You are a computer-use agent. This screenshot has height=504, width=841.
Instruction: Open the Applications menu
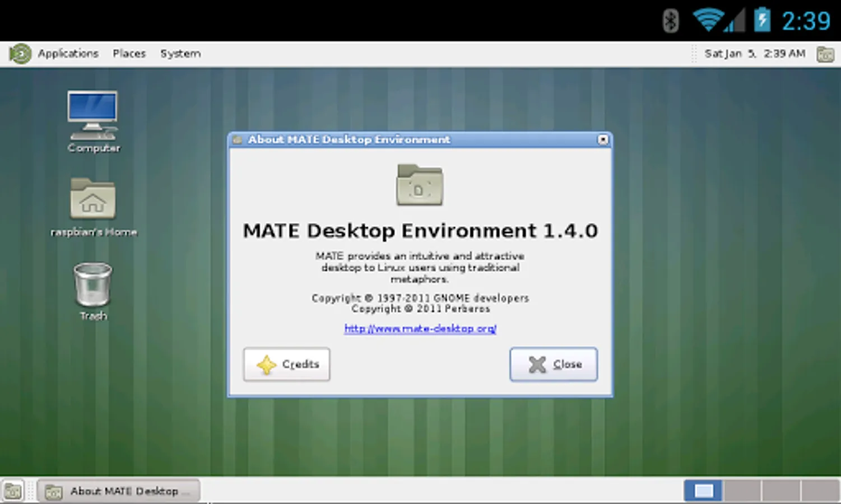(68, 54)
